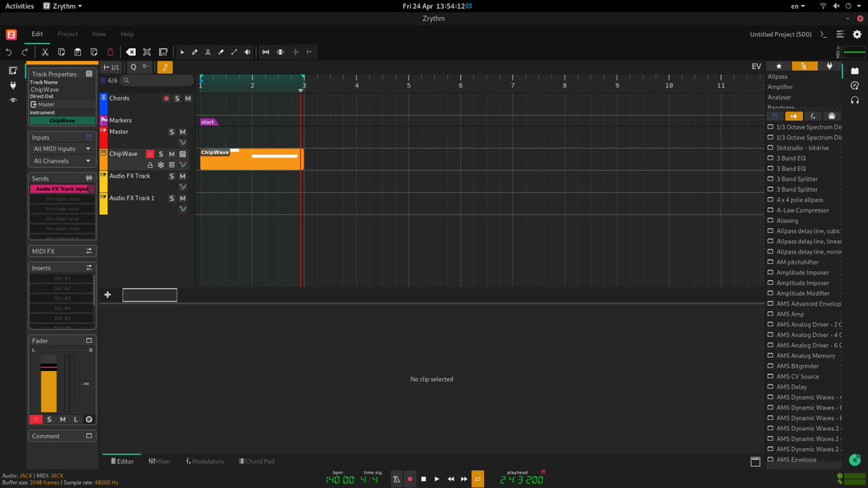This screenshot has width=868, height=488.
Task: Click the transport Stop button
Action: point(423,479)
